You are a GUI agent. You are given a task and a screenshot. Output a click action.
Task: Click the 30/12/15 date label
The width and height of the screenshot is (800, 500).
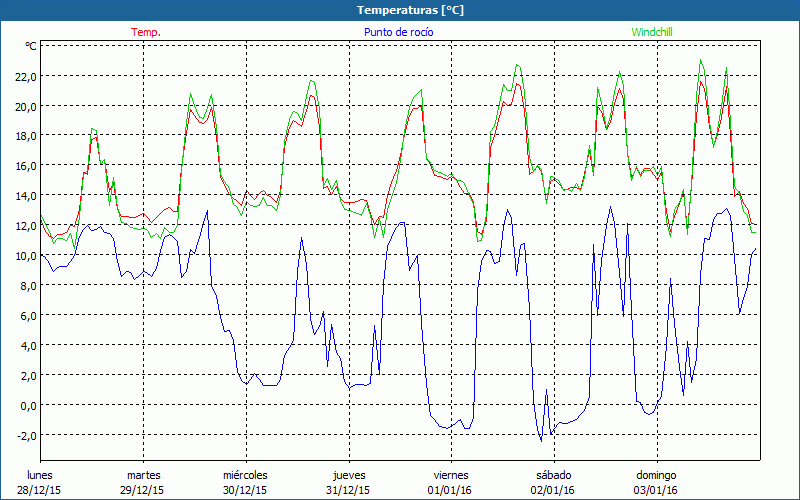coord(245,490)
